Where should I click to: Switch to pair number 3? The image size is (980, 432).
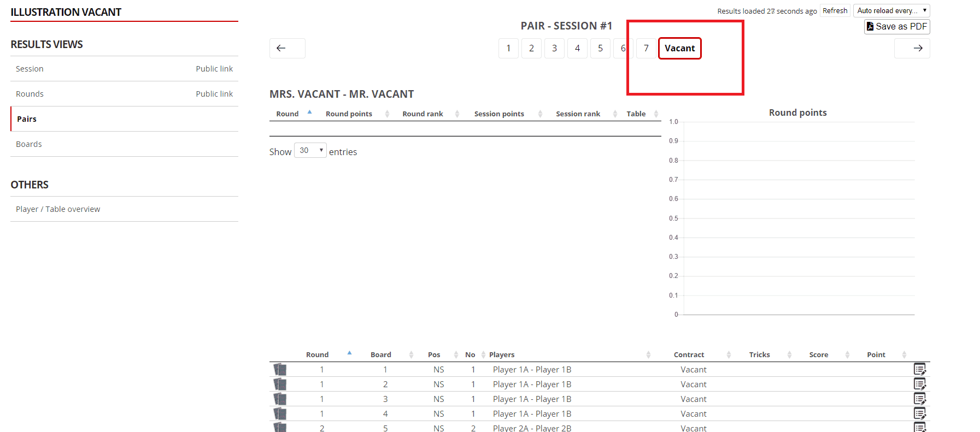click(554, 48)
